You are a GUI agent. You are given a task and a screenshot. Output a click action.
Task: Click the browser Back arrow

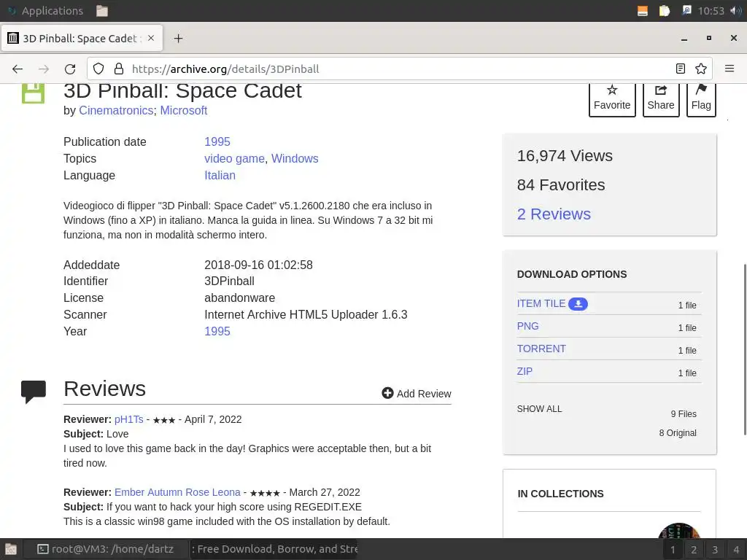pos(18,69)
